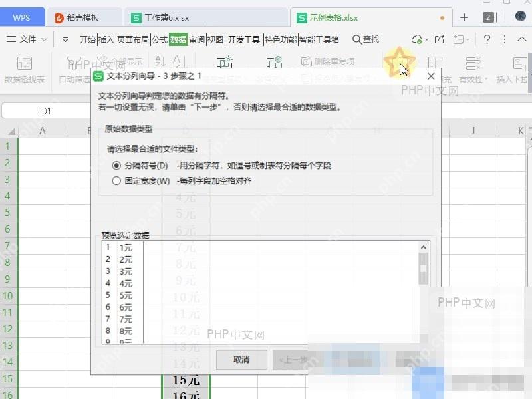This screenshot has width=532, height=399.
Task: Select column J header
Action: tap(473, 131)
